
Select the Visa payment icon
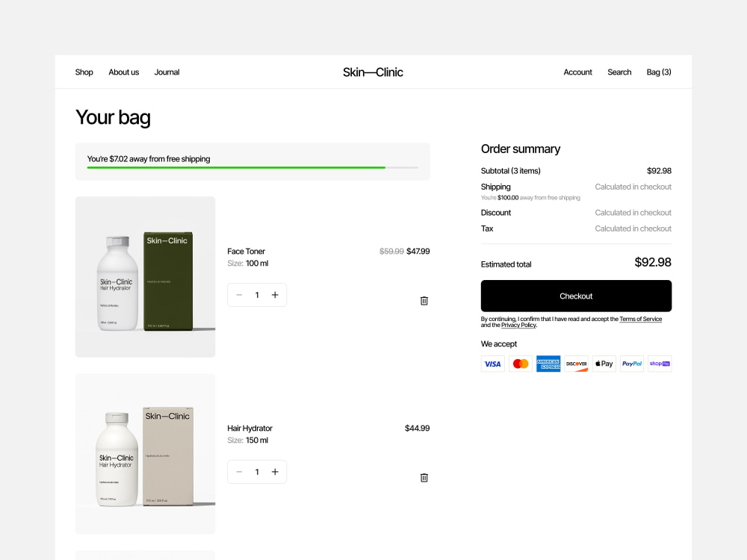492,364
